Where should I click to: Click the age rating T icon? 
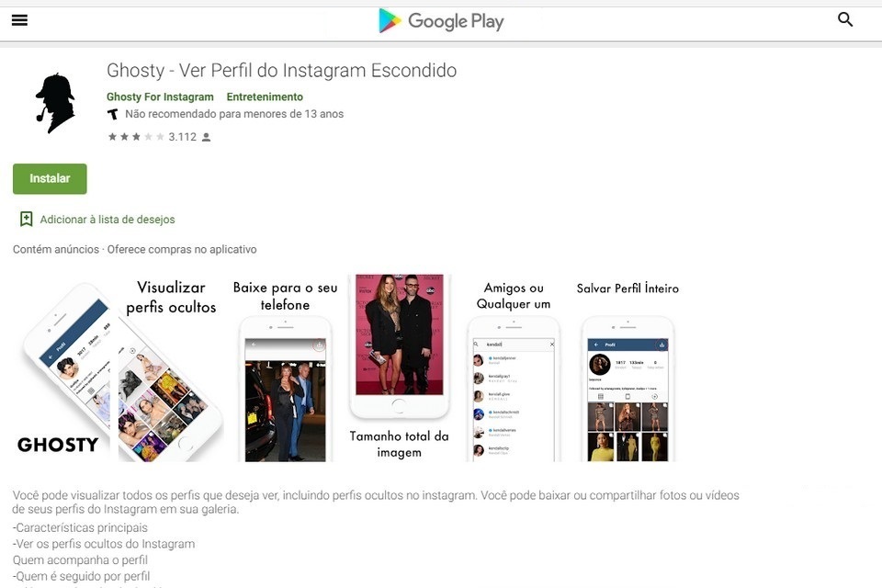point(112,114)
